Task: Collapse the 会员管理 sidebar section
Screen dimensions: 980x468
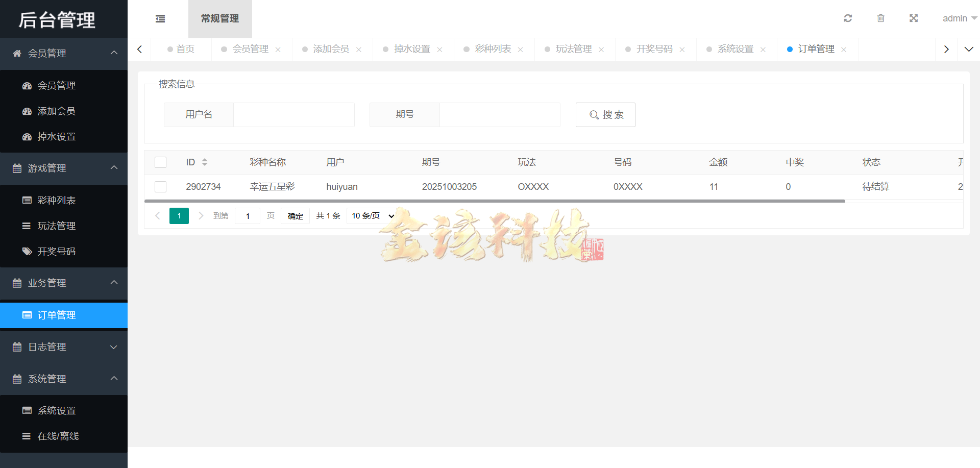Action: 114,53
